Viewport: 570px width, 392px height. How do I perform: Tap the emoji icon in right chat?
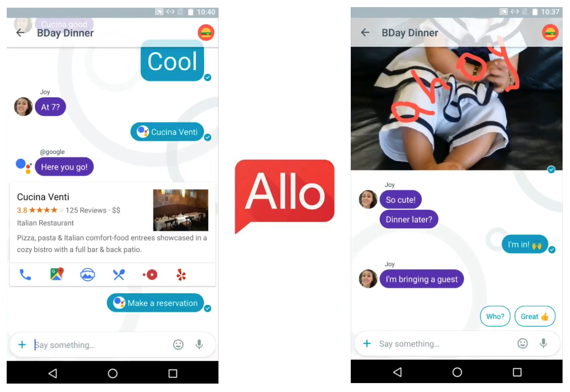point(522,344)
